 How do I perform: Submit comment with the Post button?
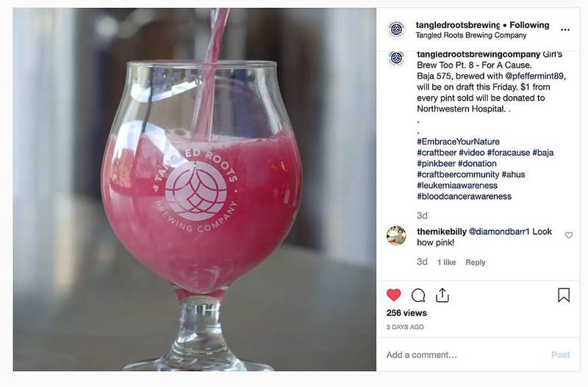click(x=561, y=355)
